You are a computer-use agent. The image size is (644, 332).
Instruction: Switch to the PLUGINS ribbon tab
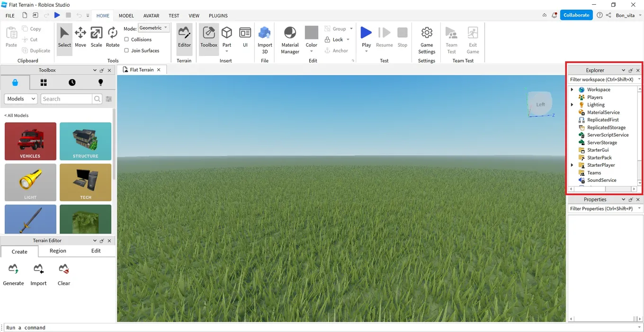point(218,16)
